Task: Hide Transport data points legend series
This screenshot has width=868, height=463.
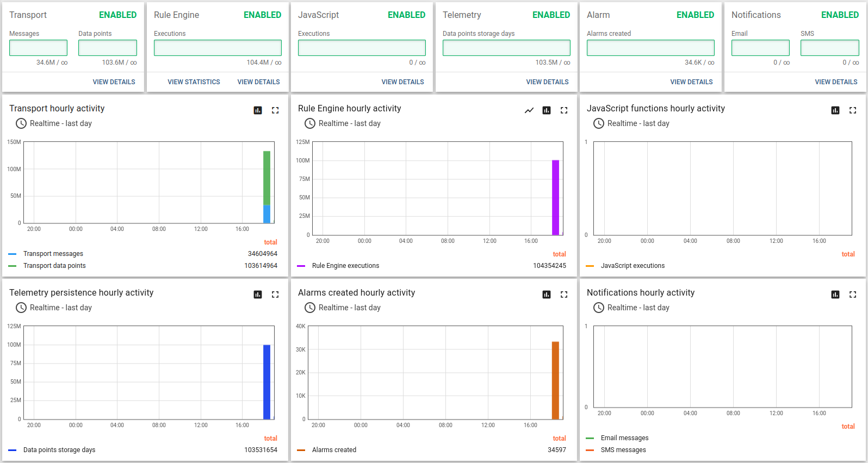Action: tap(54, 266)
